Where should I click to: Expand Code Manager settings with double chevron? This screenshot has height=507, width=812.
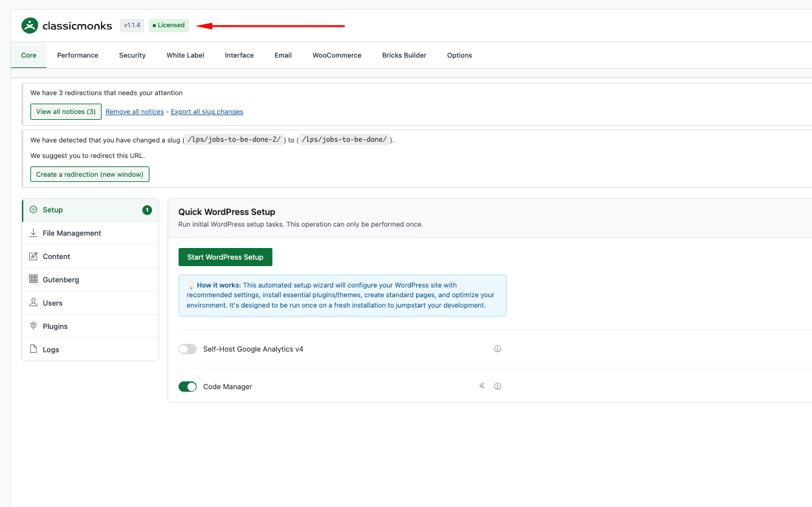482,386
